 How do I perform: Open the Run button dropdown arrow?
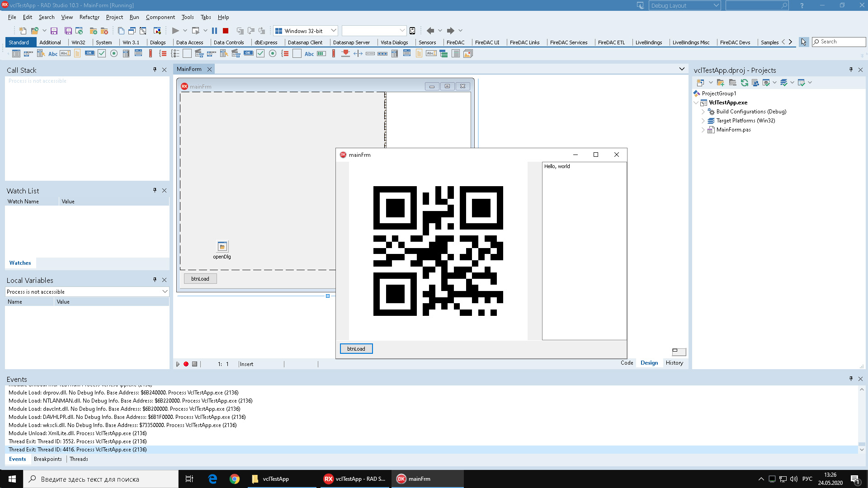coord(185,31)
